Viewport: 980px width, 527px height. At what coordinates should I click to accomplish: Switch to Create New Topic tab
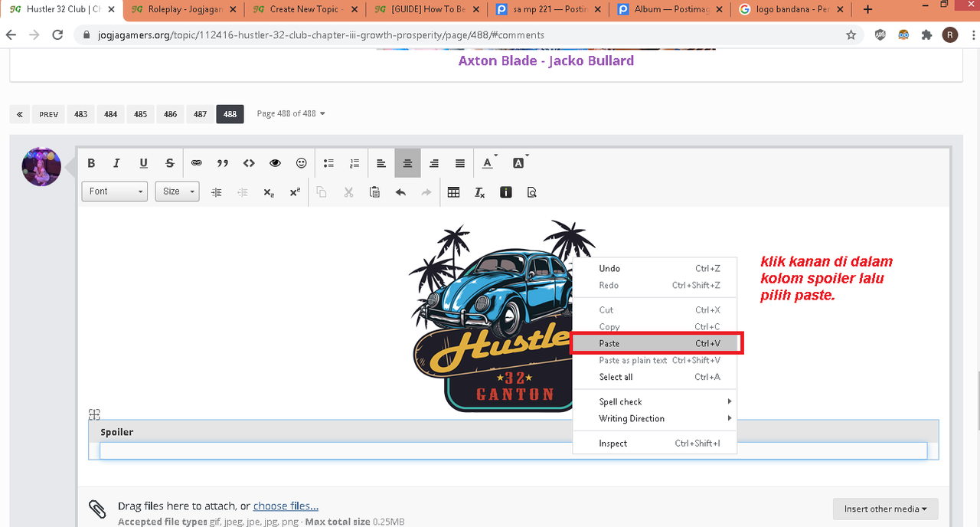click(304, 9)
